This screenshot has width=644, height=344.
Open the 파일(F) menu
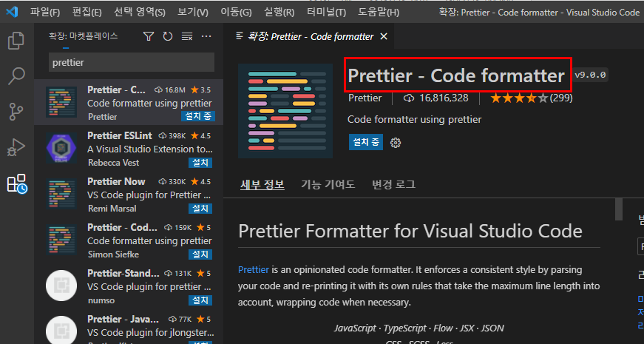(45, 13)
